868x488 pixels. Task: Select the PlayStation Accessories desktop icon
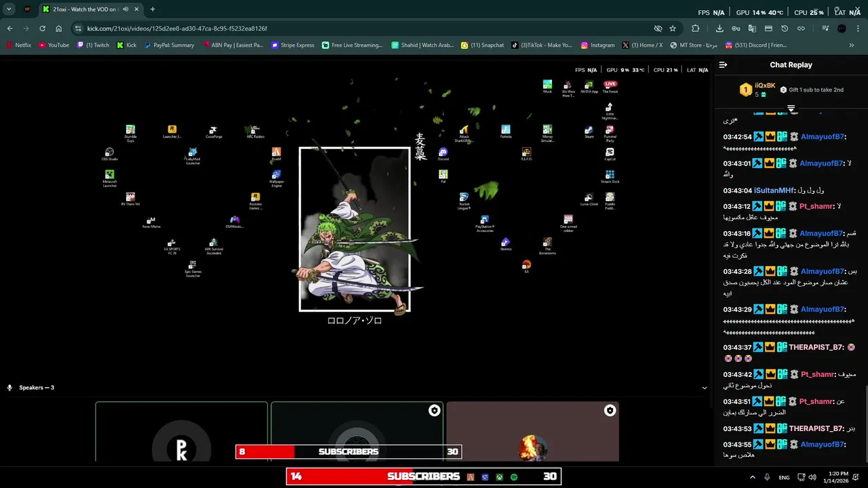(x=484, y=224)
